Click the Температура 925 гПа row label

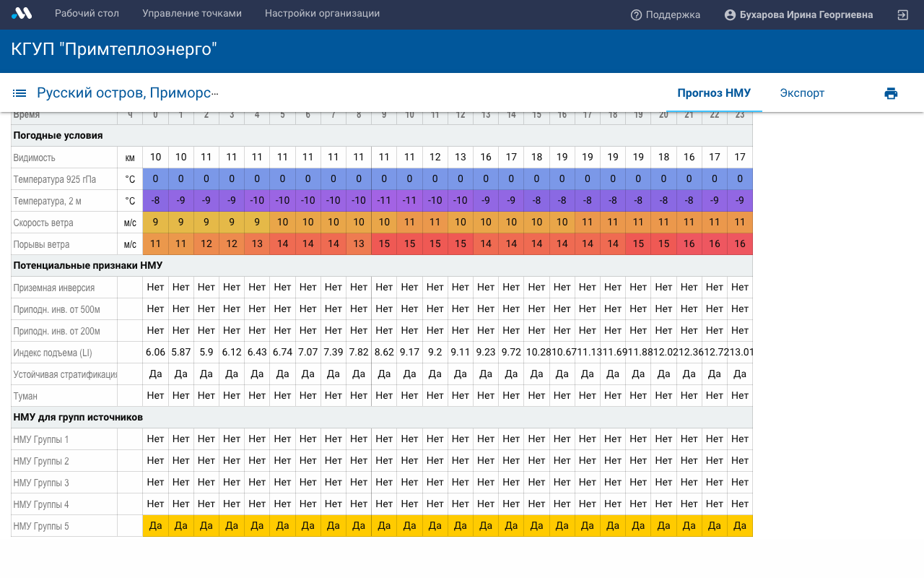[x=54, y=179]
